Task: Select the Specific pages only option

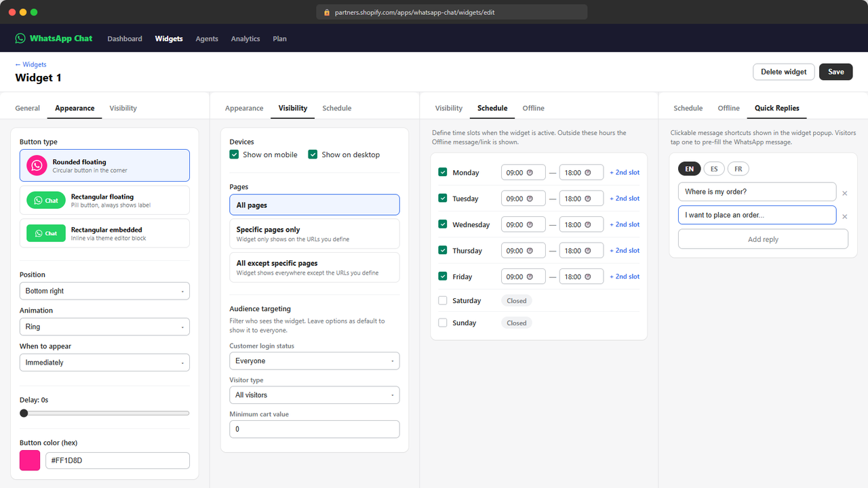Action: [315, 234]
